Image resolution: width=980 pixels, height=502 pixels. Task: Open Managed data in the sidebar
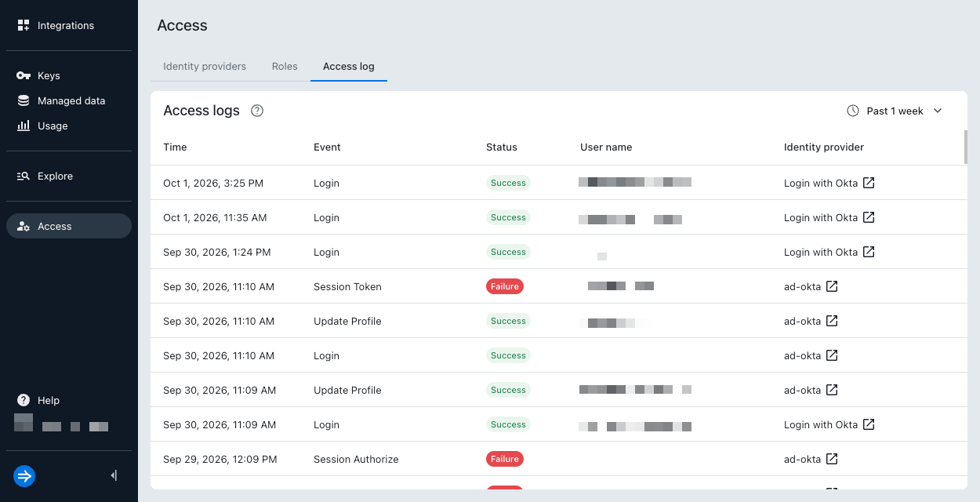69,101
